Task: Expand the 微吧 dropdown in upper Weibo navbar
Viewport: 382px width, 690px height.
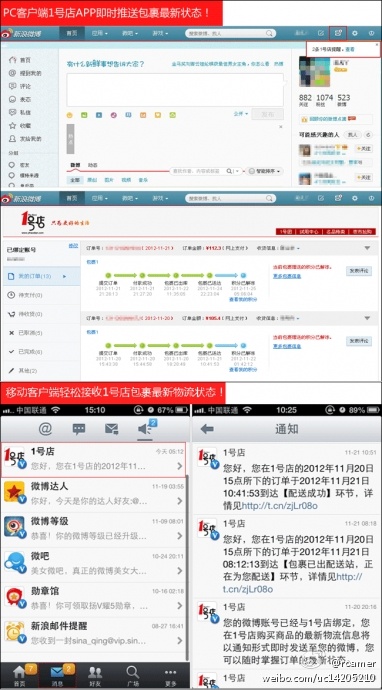Action: click(130, 33)
